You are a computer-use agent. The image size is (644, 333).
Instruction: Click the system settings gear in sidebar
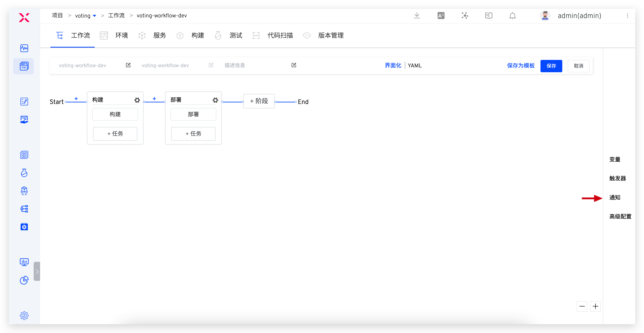(24, 316)
